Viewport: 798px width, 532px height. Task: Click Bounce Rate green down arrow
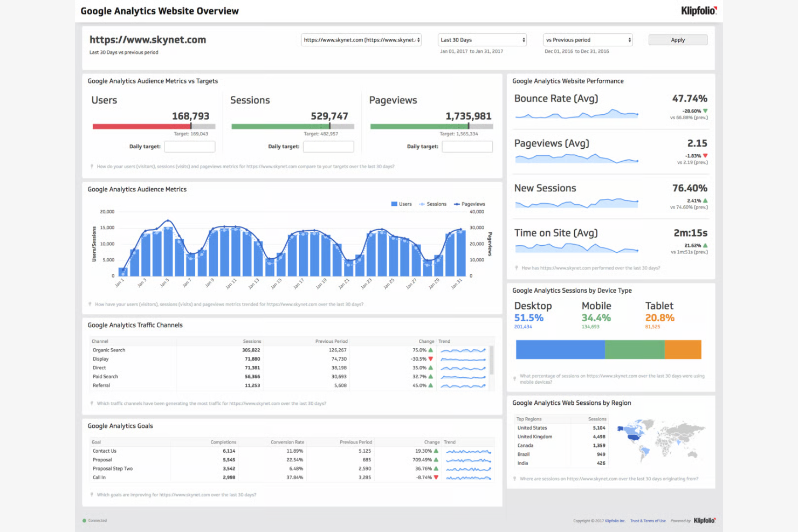click(x=705, y=111)
